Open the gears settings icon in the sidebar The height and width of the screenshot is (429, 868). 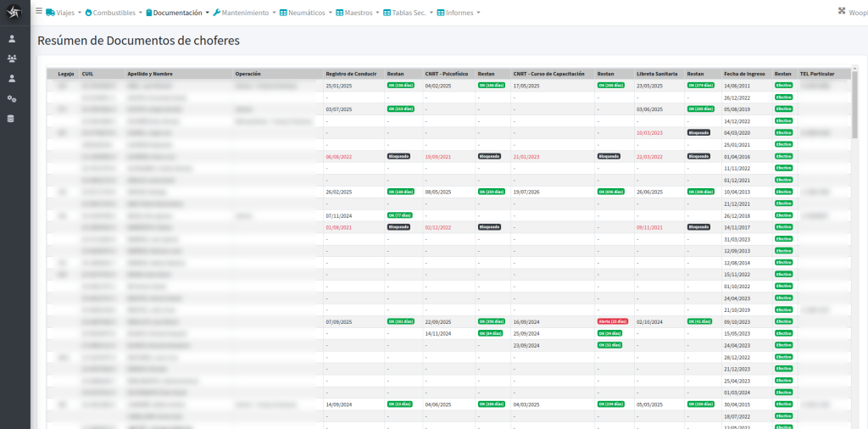pos(12,98)
